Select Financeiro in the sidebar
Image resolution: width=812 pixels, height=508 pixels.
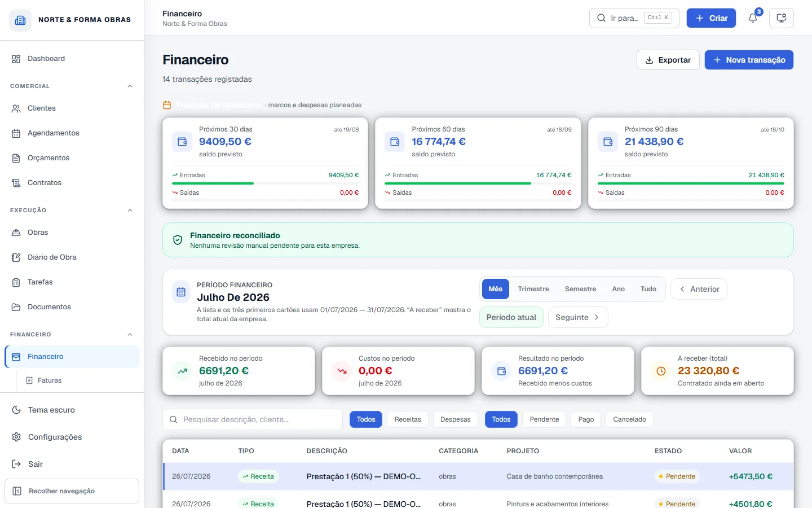[x=72, y=357]
